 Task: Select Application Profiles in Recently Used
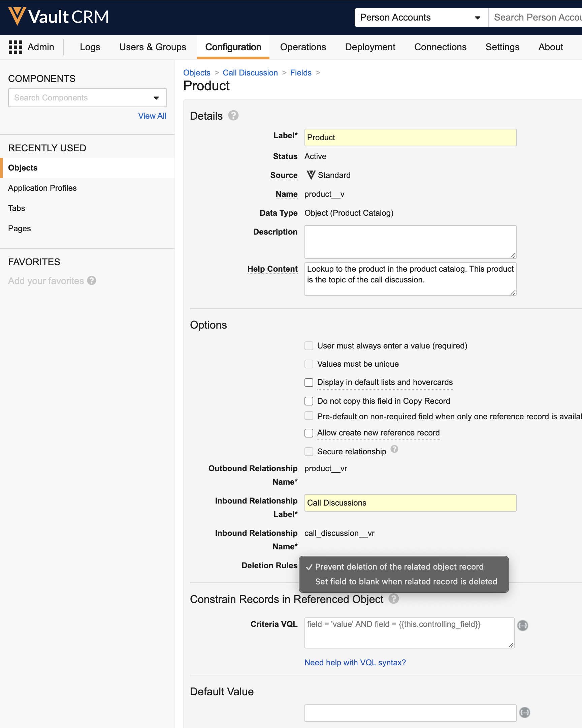click(42, 188)
